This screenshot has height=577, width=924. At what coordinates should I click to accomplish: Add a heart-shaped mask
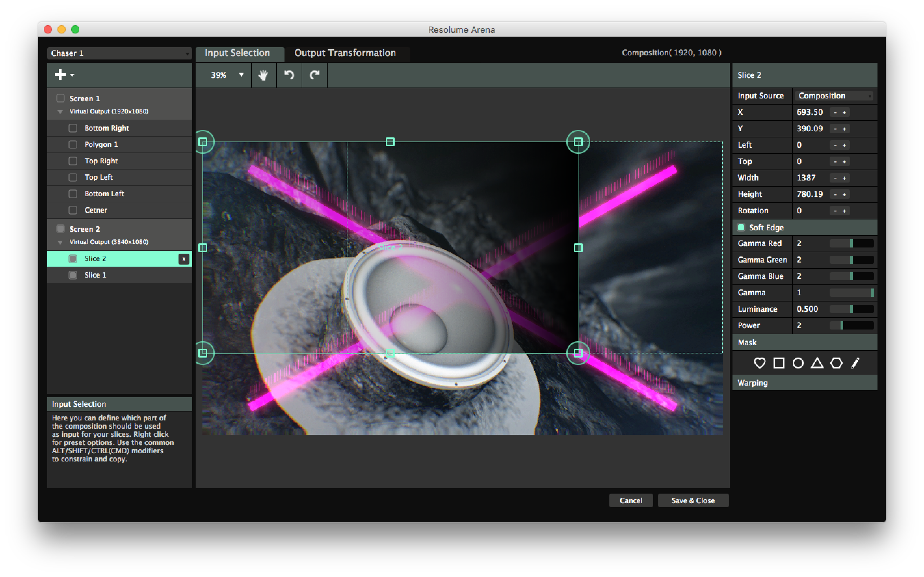coord(760,363)
